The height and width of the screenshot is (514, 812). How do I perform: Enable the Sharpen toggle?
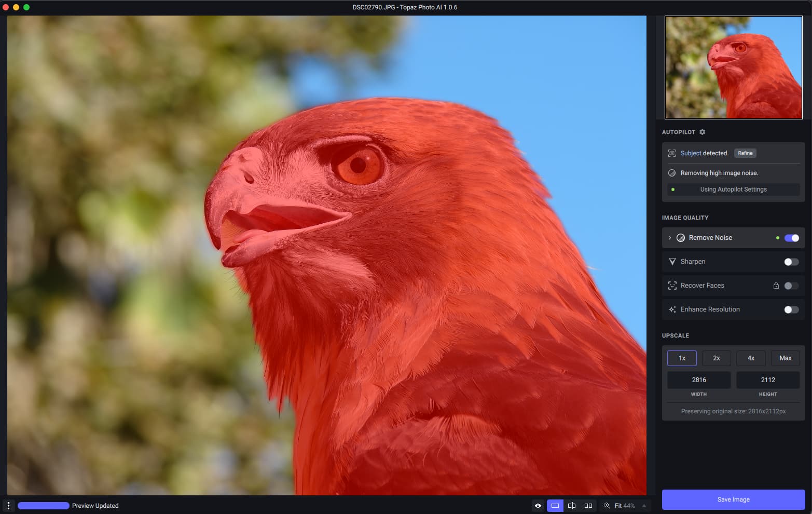point(791,262)
